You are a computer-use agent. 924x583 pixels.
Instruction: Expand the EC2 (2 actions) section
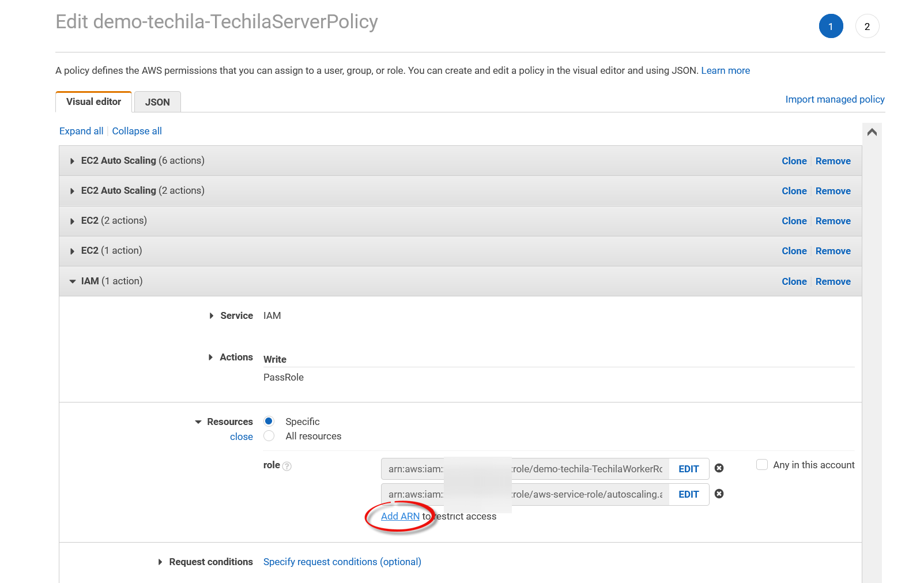72,221
